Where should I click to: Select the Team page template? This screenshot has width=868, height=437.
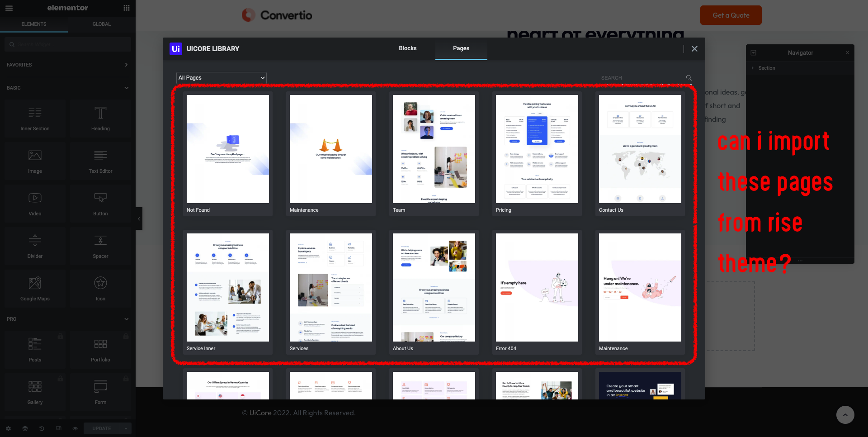[x=434, y=154]
